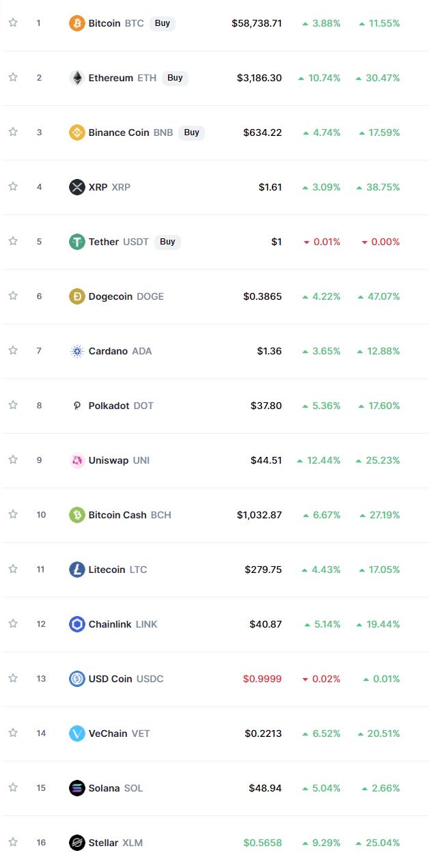Viewport: 429px width, 868px height.
Task: Open the Litecoin coin page link
Action: click(x=107, y=570)
